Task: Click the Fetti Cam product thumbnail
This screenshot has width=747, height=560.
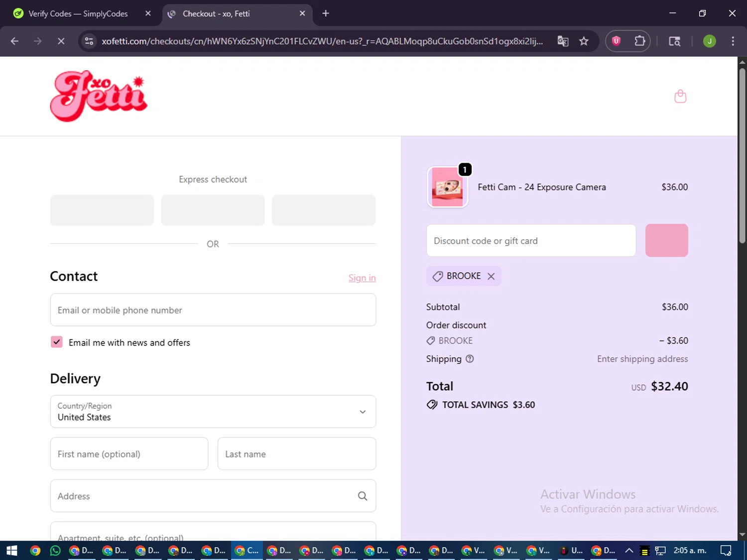Action: pyautogui.click(x=447, y=187)
